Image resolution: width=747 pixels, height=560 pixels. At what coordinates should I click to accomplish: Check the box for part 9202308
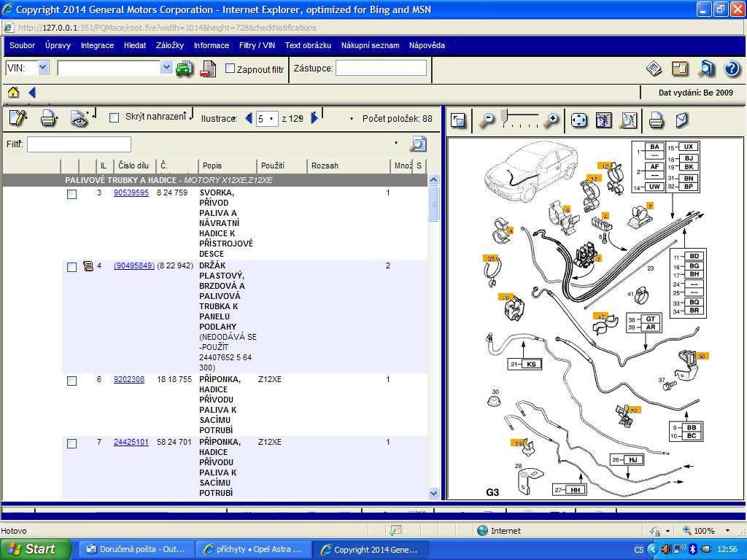(71, 381)
